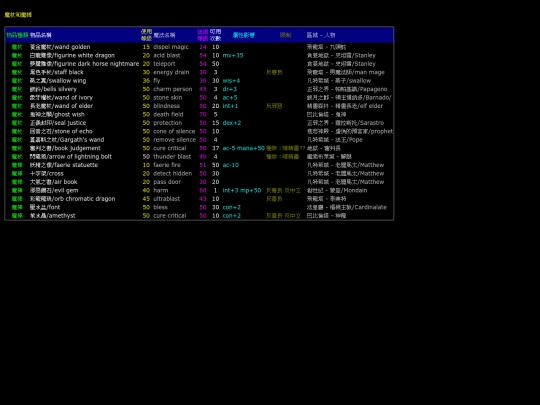Click the 'Cardinalate' location cell

(x=347, y=207)
